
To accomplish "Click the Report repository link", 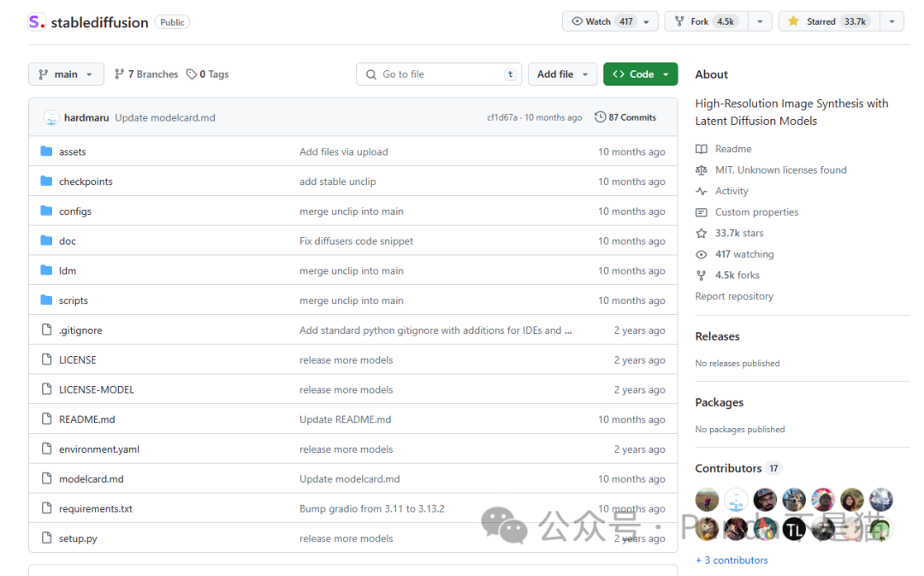I will pyautogui.click(x=734, y=296).
